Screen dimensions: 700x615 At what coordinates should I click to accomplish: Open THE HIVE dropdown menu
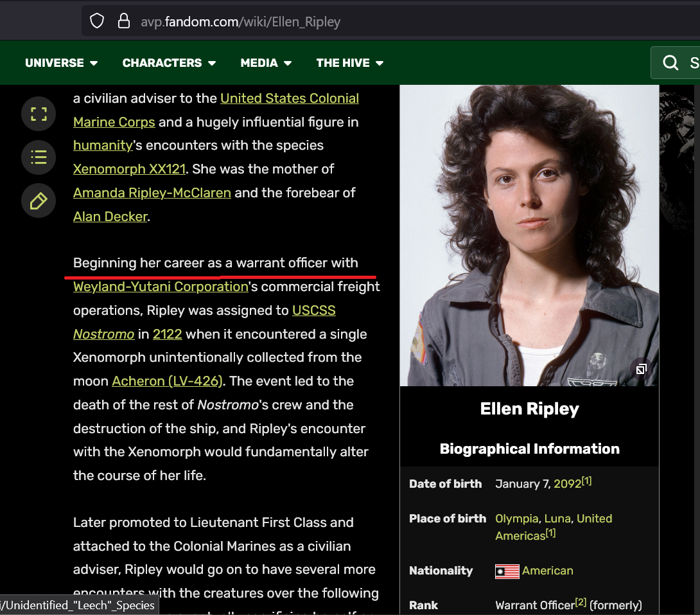coord(350,63)
